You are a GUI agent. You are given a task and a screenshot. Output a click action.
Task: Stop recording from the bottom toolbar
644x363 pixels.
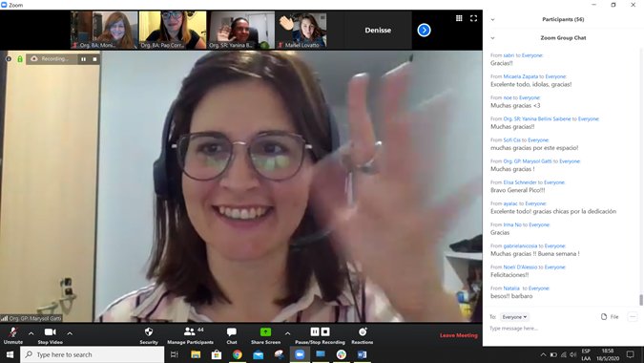click(325, 331)
